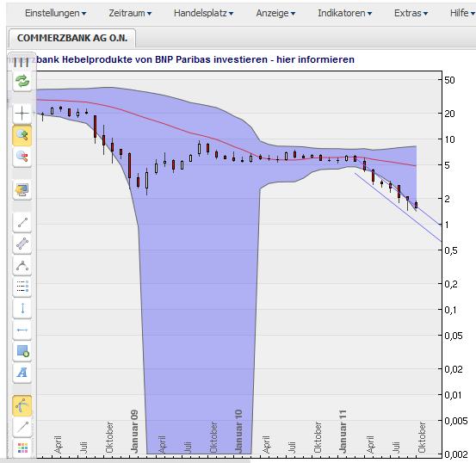Open the Einstellungen dropdown menu
Viewport: 476px width, 463px height.
pyautogui.click(x=56, y=14)
